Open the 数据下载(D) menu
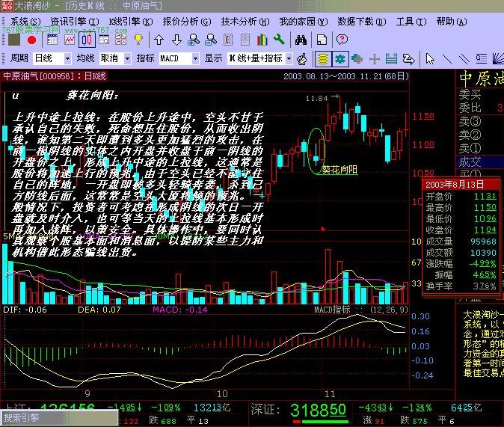 click(x=362, y=22)
